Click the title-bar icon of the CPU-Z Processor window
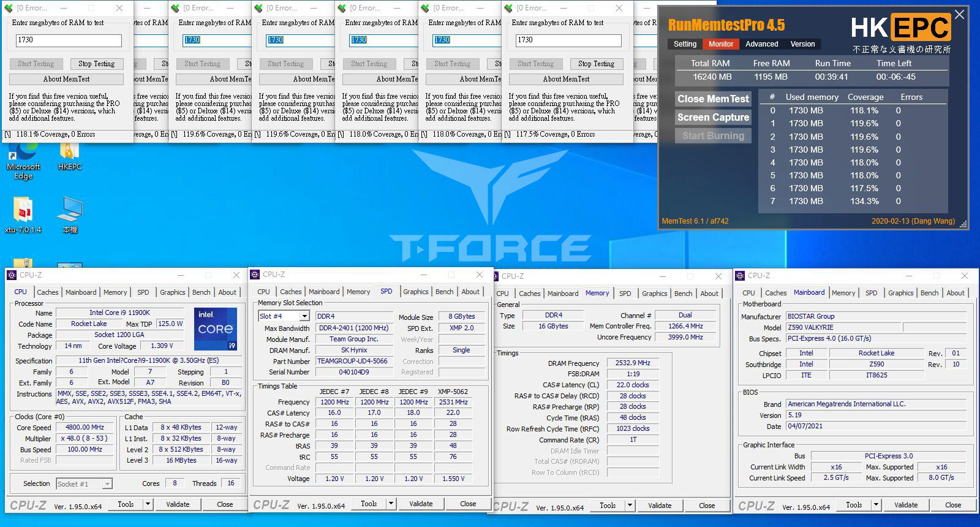980x527 pixels. (12, 275)
